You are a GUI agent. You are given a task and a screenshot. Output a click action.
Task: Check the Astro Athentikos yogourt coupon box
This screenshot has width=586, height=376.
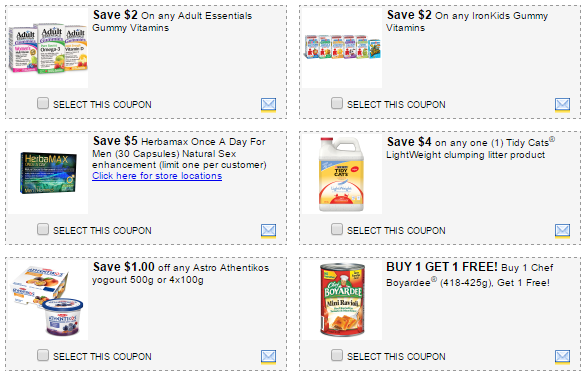click(43, 355)
